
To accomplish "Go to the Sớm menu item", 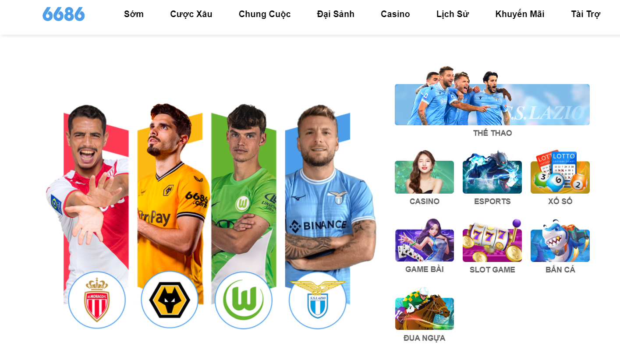I will click(x=134, y=14).
